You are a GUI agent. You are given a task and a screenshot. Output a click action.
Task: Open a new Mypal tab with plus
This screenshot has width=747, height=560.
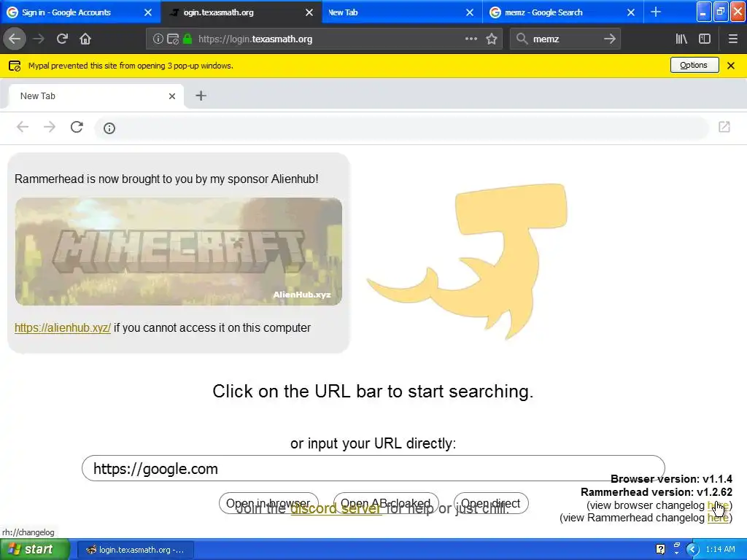(x=656, y=12)
